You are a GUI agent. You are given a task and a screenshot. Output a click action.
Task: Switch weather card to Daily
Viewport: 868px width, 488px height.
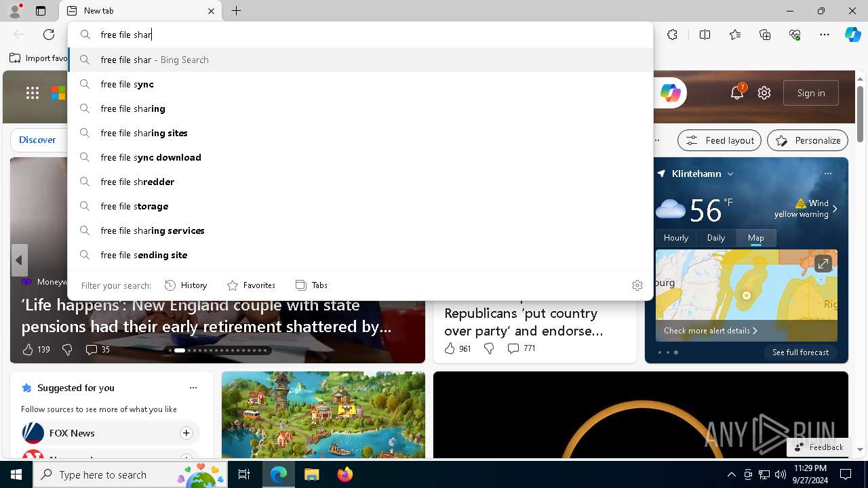click(x=716, y=238)
